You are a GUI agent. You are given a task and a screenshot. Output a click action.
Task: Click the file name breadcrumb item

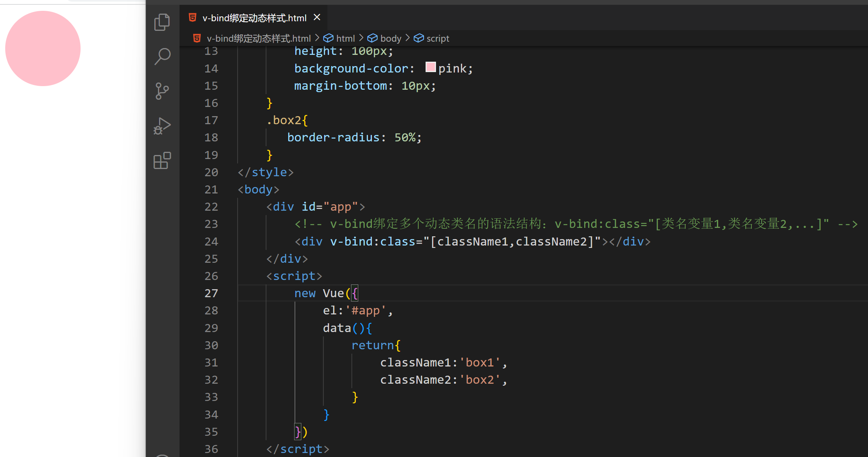coord(258,38)
